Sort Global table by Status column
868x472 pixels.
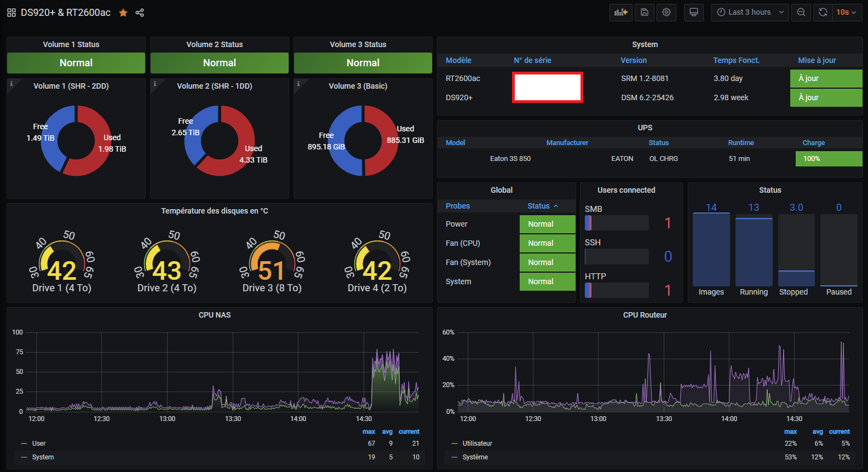coord(538,206)
